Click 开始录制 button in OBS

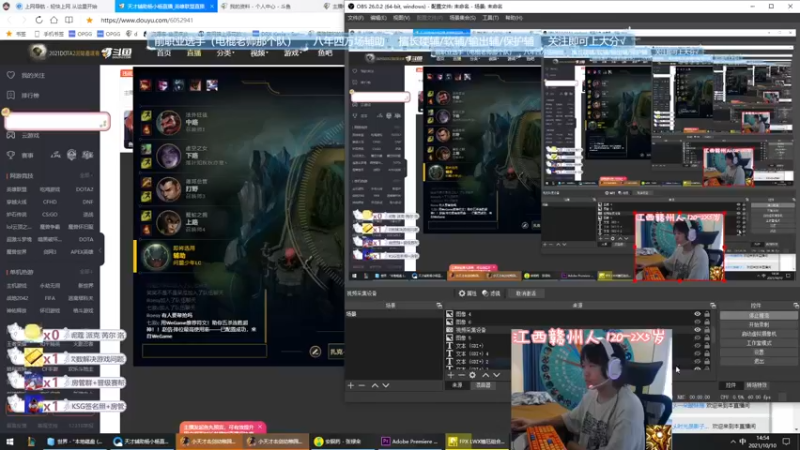[759, 324]
